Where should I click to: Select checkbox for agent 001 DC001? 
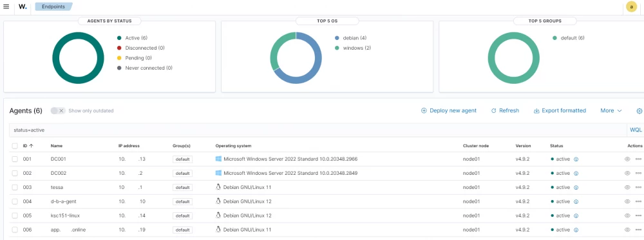tap(15, 159)
